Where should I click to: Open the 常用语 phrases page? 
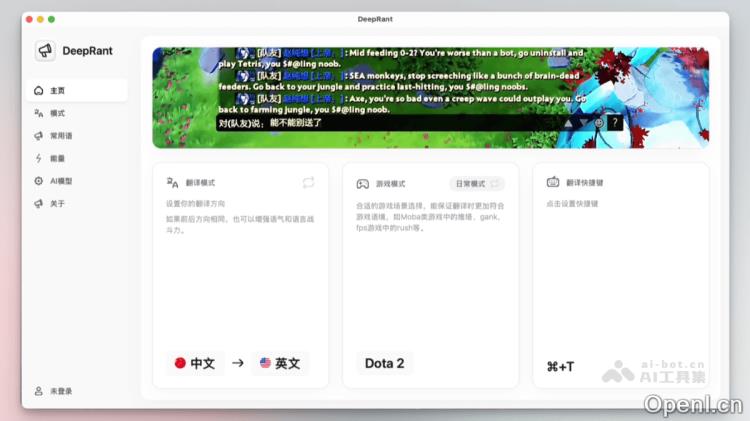60,136
